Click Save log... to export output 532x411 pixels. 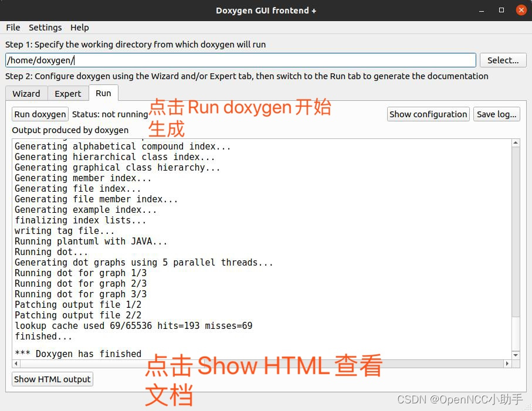point(496,114)
